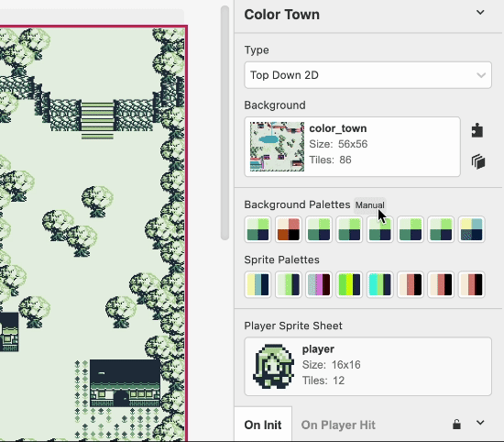504x442 pixels.
Task: Edit the Color Town scene name
Action: tap(282, 15)
